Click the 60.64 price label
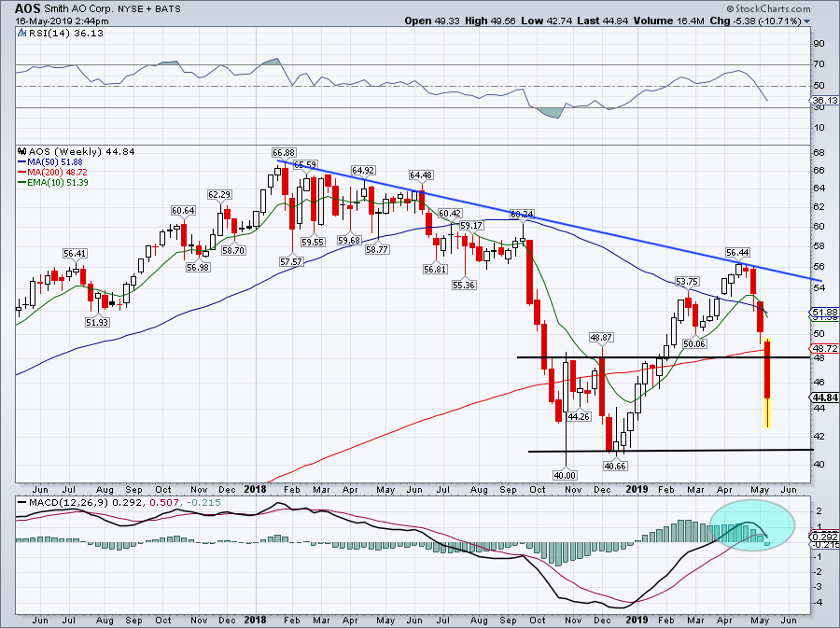This screenshot has height=628, width=840. click(x=183, y=210)
